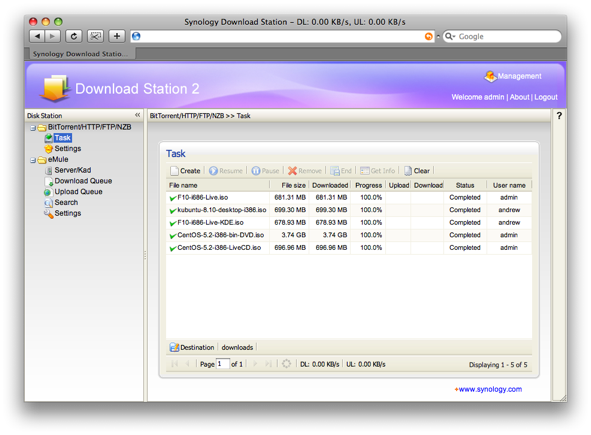Open the Management link with icon
591x435 pixels.
click(513, 76)
